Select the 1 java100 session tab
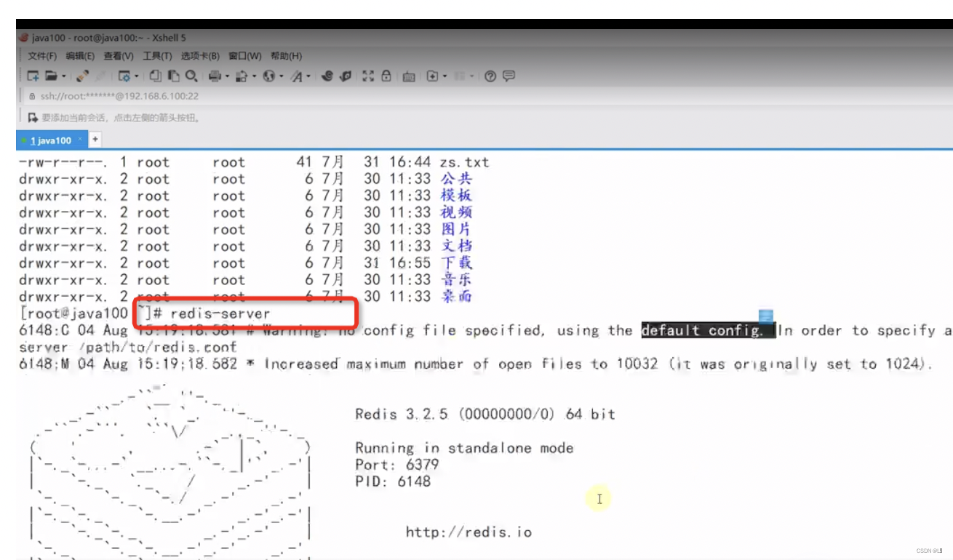This screenshot has height=560, width=953. (51, 140)
